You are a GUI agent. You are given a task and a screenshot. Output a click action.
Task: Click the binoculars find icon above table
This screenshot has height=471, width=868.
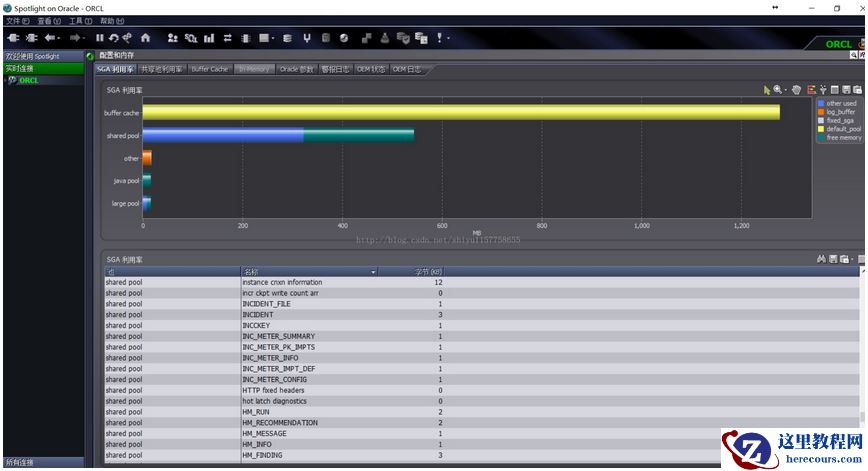[822, 258]
